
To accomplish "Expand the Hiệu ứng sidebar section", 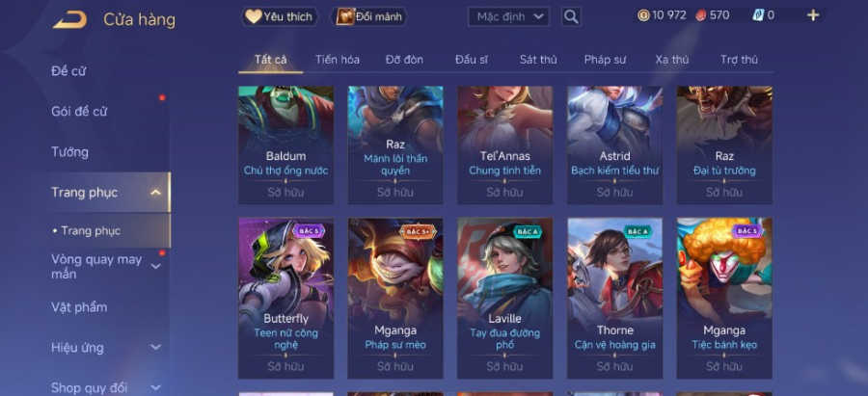I will pyautogui.click(x=156, y=347).
